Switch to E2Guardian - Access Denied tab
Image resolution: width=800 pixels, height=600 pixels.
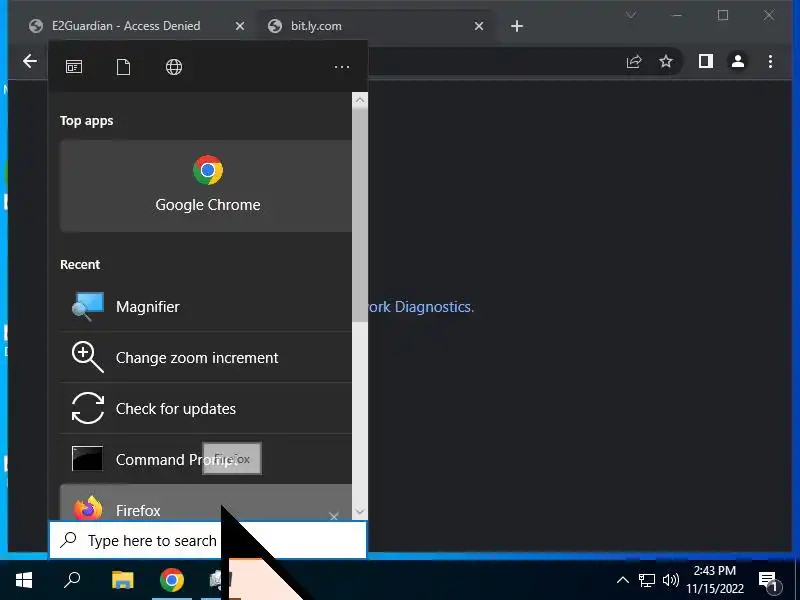tap(126, 26)
